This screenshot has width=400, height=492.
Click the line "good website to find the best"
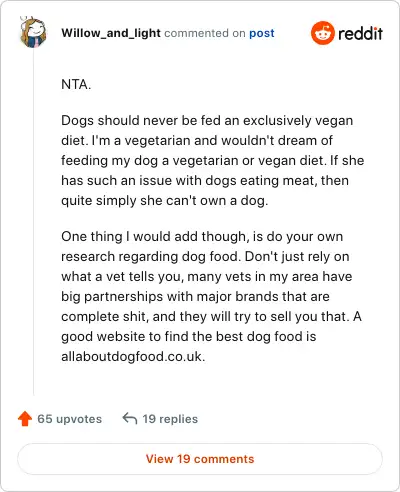click(189, 337)
